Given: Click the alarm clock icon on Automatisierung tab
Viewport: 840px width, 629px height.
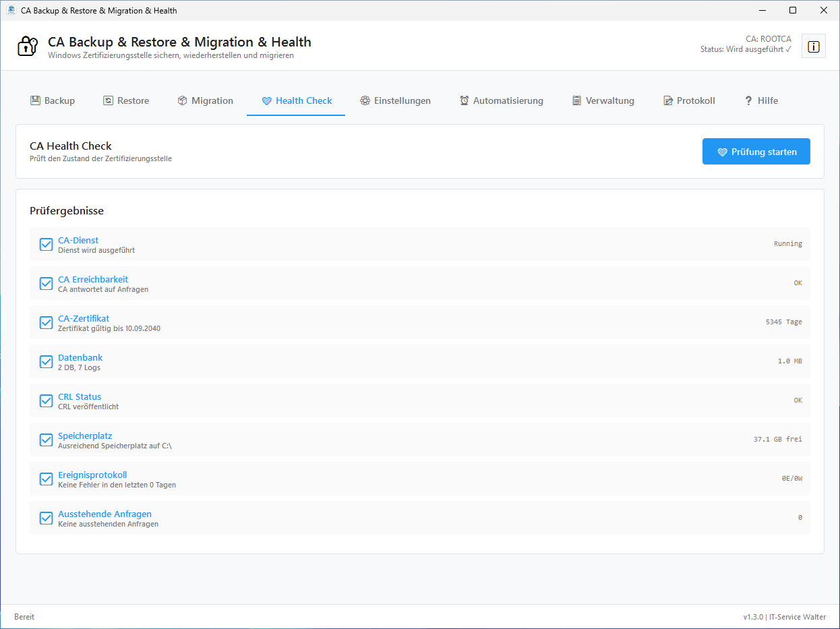Looking at the screenshot, I should 464,100.
